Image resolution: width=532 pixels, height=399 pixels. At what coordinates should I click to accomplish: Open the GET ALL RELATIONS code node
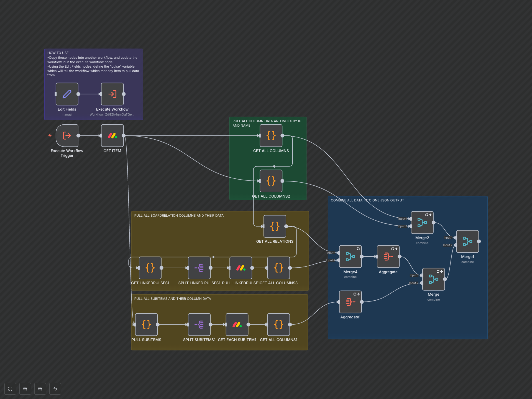pyautogui.click(x=275, y=226)
